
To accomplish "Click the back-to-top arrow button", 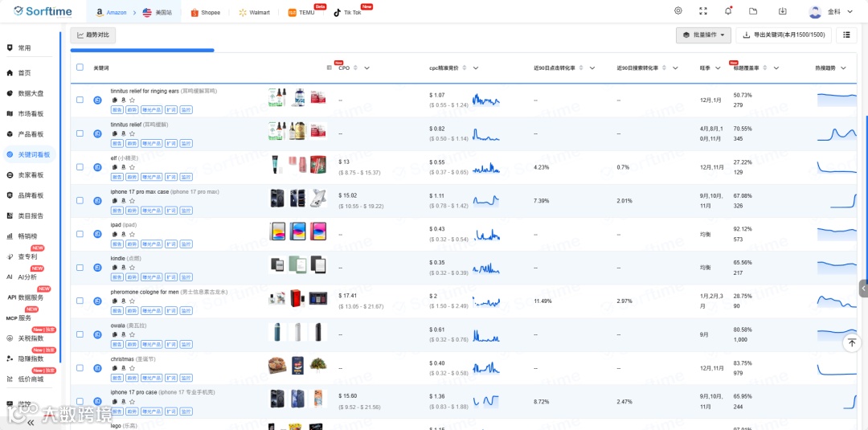I will click(851, 342).
